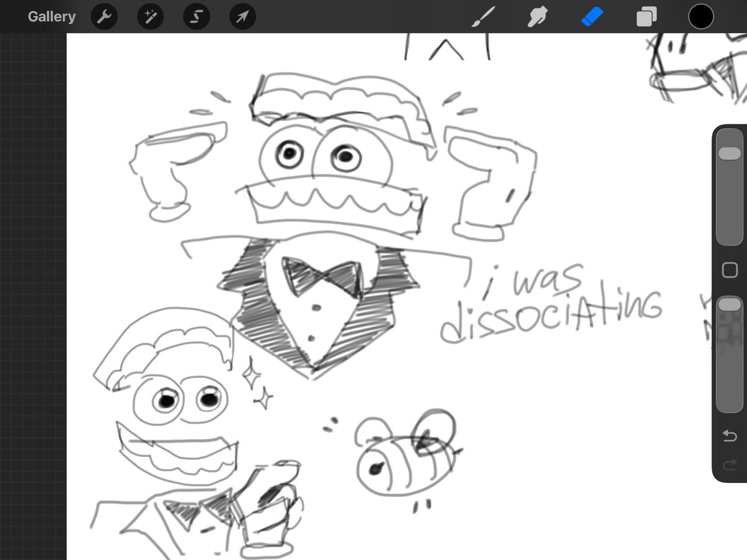The image size is (747, 560).
Task: Return to the Gallery
Action: [51, 17]
